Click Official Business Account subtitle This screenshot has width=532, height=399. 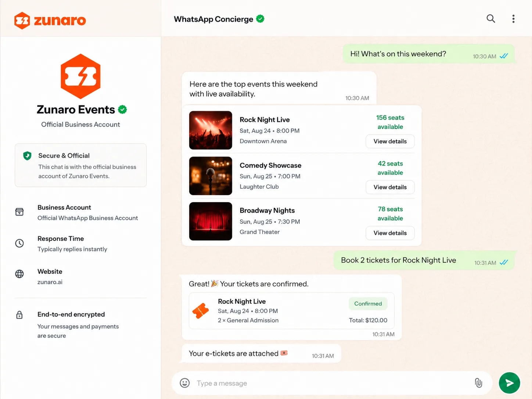click(x=80, y=125)
